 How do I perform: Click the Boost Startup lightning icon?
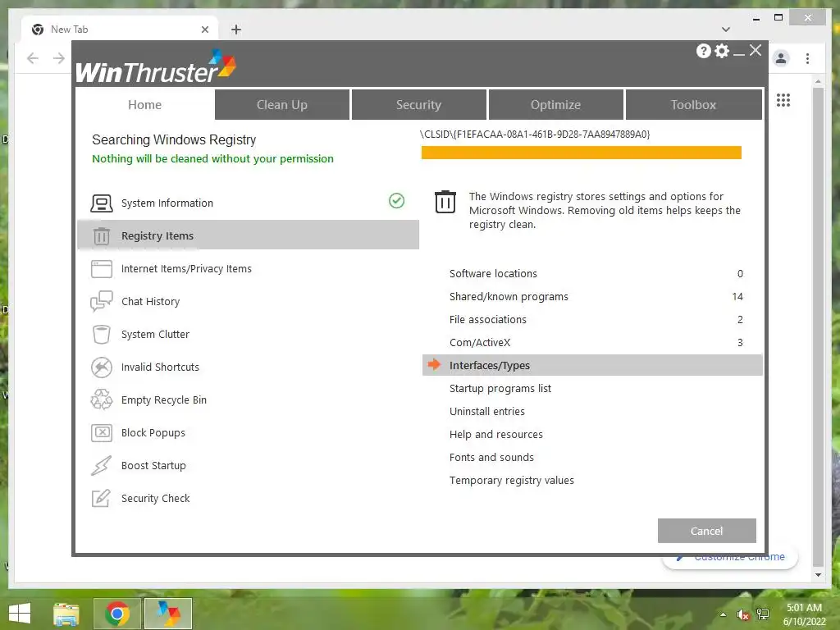(101, 466)
